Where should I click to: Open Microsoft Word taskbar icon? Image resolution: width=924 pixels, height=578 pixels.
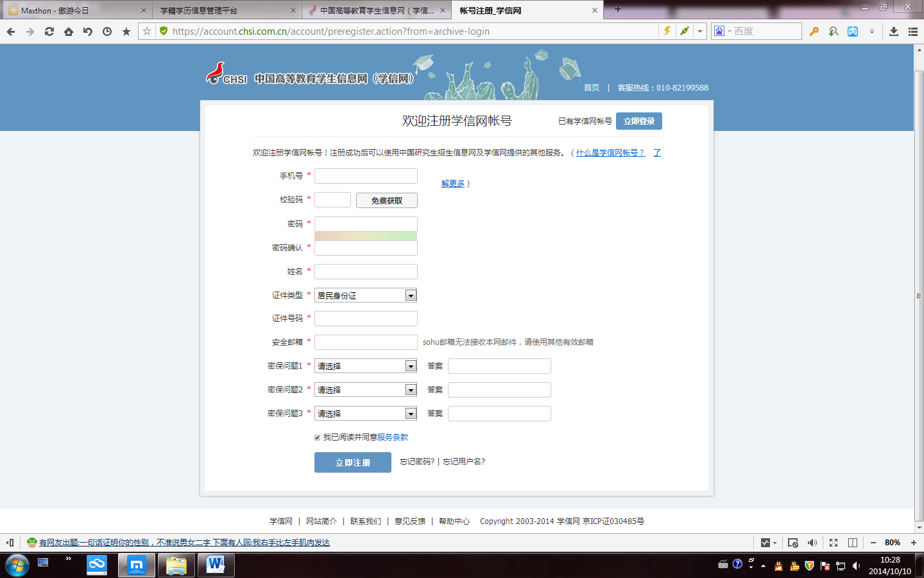point(216,565)
